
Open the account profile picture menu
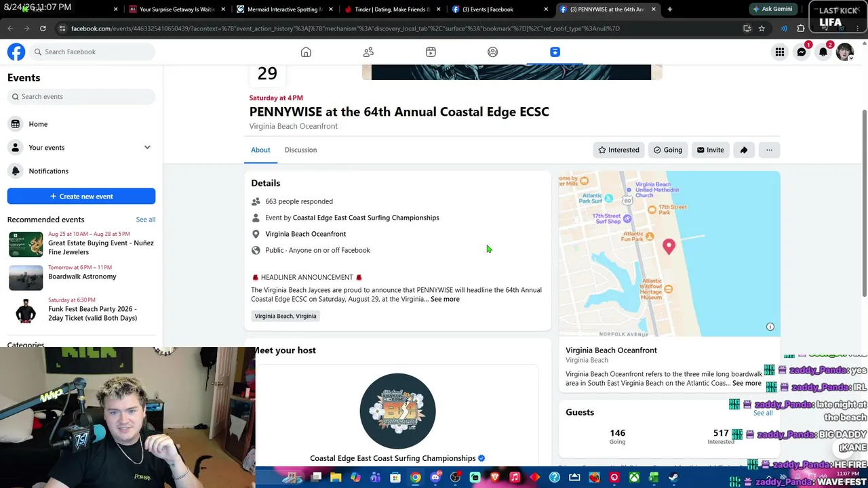point(845,52)
